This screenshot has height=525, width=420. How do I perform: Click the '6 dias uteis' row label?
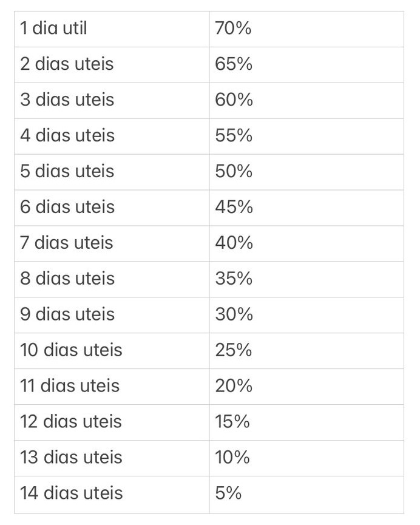67,208
